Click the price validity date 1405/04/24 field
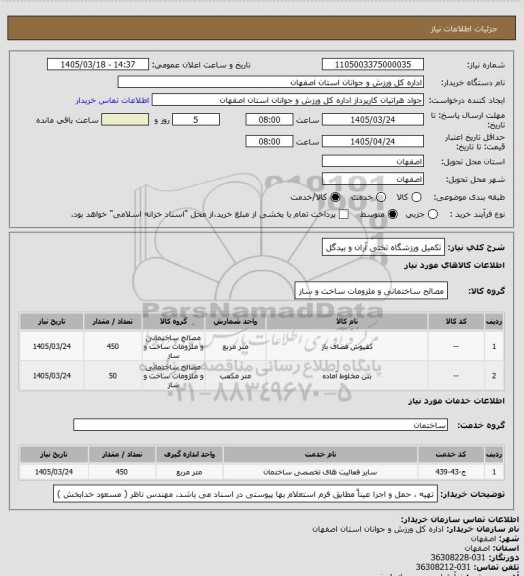The width and height of the screenshot is (524, 576). (x=373, y=141)
